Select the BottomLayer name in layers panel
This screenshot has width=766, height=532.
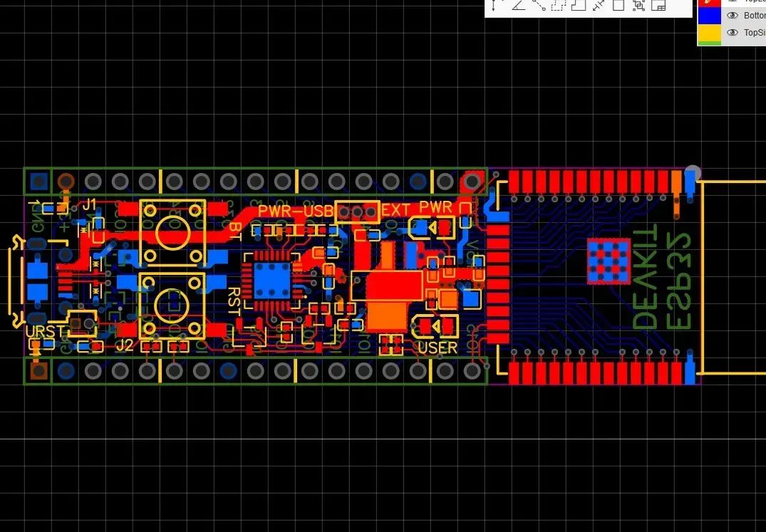pyautogui.click(x=755, y=16)
